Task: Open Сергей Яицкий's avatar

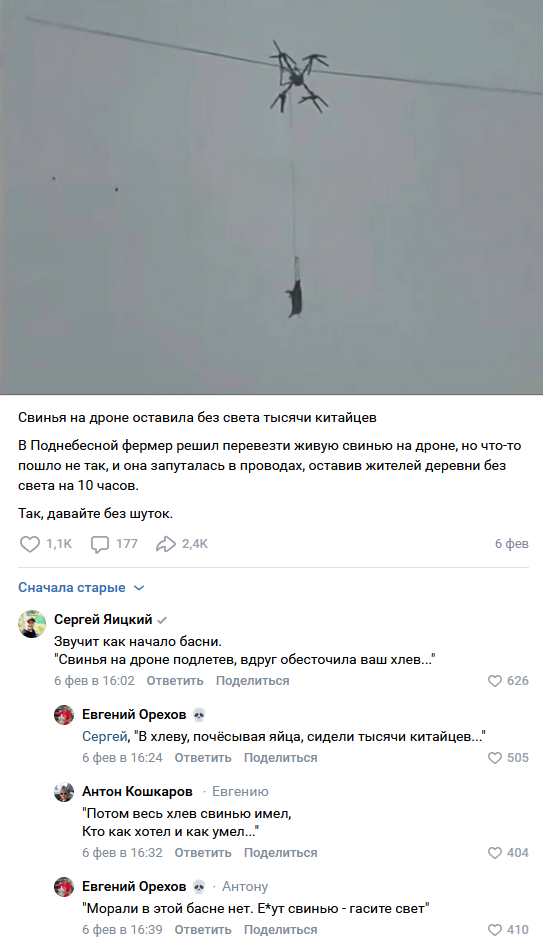Action: pos(32,624)
